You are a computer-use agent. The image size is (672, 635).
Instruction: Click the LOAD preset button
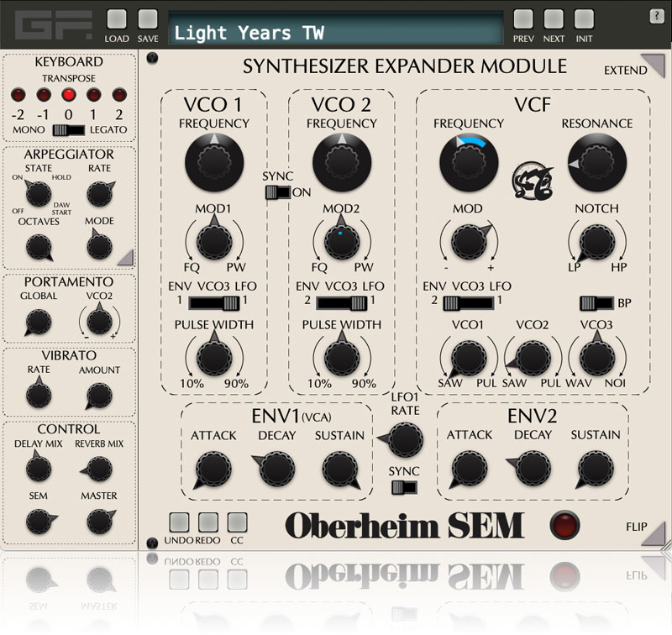[x=117, y=20]
